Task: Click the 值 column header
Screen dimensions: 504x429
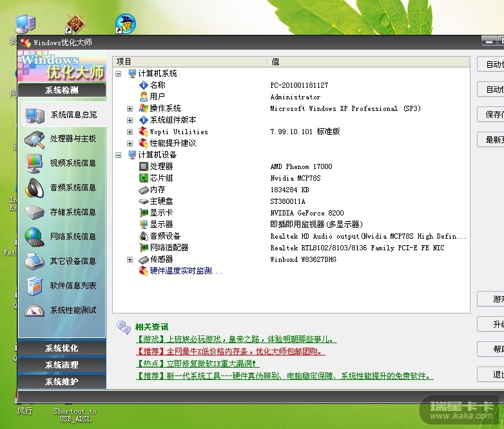Action: click(369, 62)
